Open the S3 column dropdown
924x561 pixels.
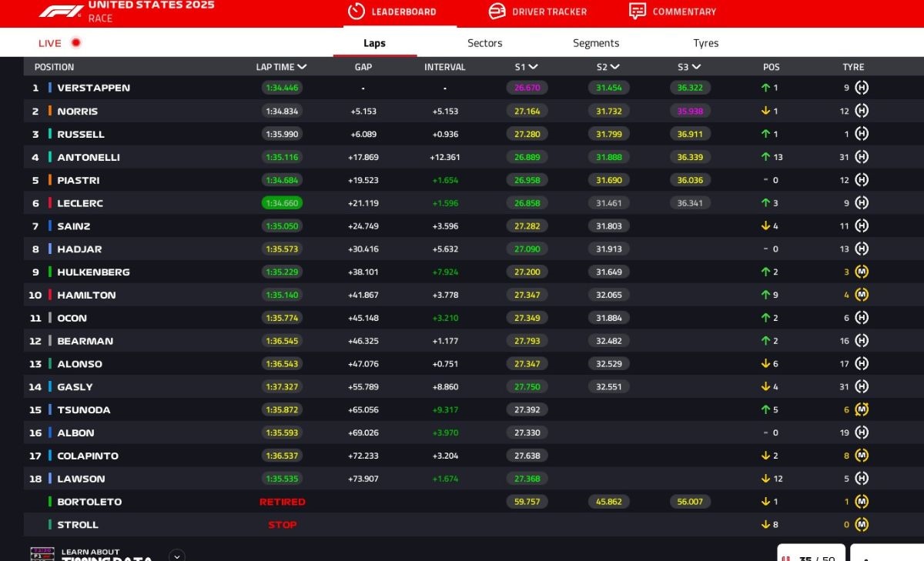696,67
